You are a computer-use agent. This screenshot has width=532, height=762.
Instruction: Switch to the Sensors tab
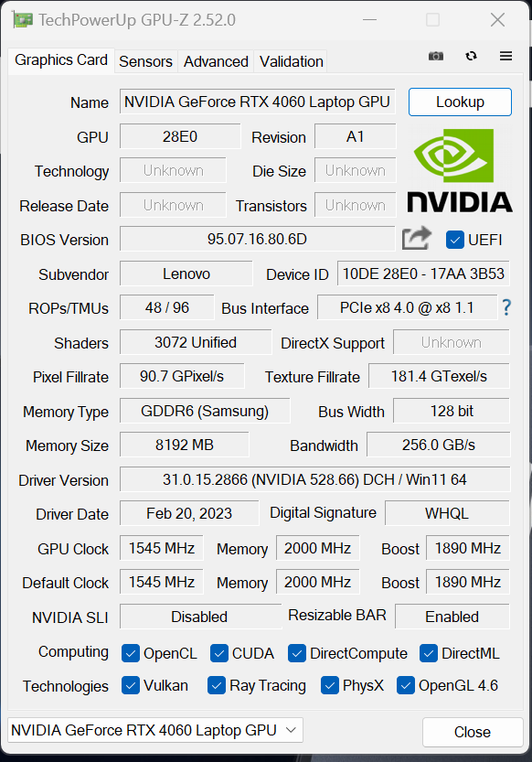[145, 61]
